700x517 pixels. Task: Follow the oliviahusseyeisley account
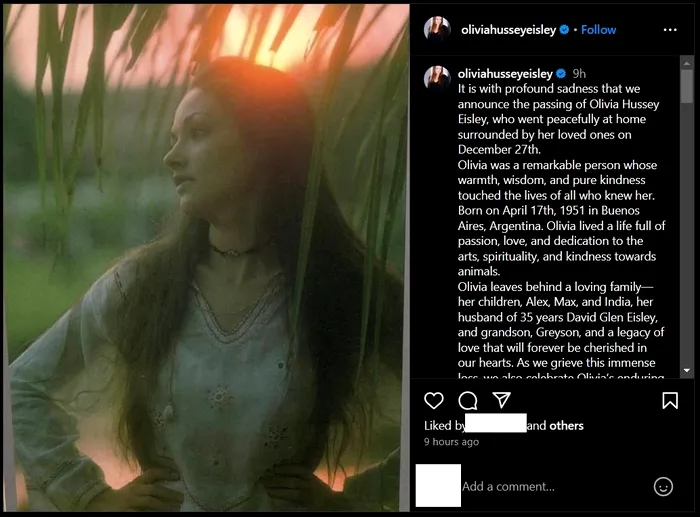click(x=598, y=30)
